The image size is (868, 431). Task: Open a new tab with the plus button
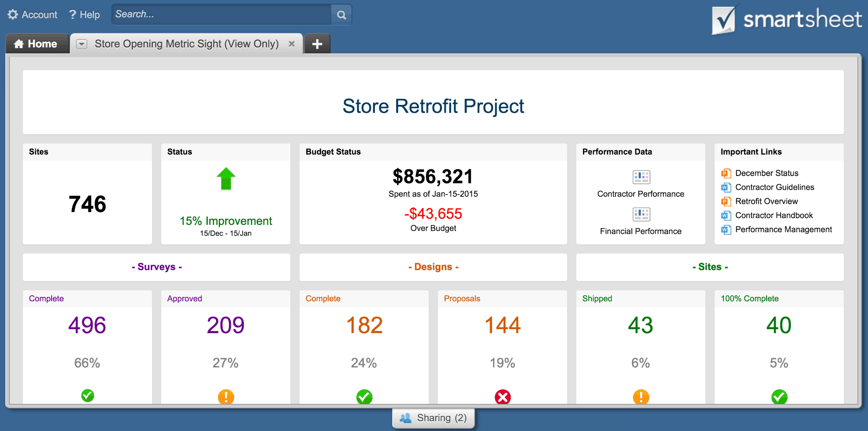pyautogui.click(x=317, y=44)
